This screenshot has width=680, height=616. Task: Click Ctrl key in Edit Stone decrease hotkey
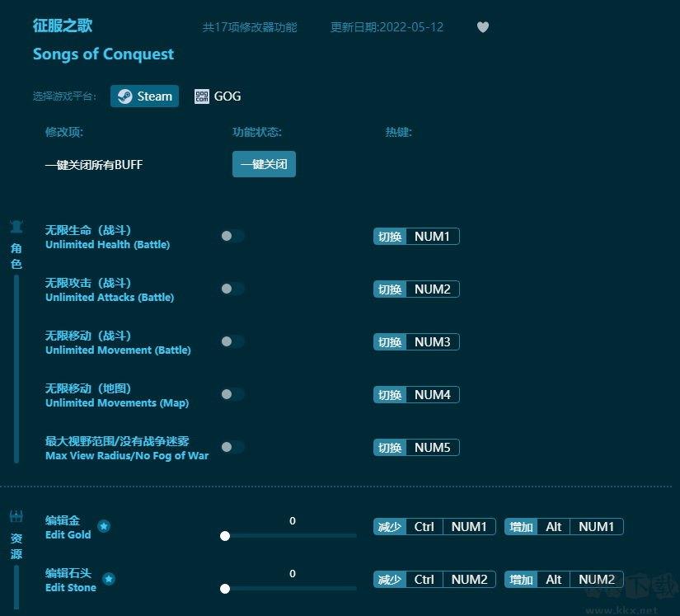(424, 580)
